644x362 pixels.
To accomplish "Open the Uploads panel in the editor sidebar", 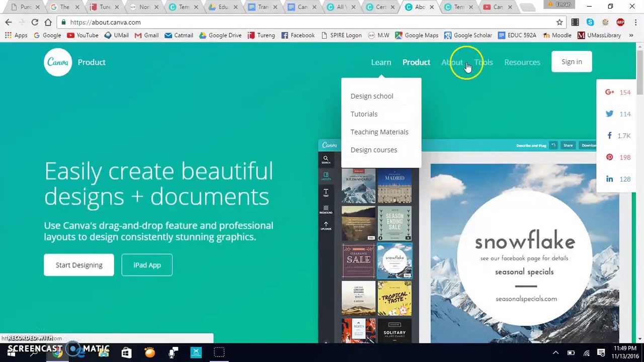I will tap(326, 226).
